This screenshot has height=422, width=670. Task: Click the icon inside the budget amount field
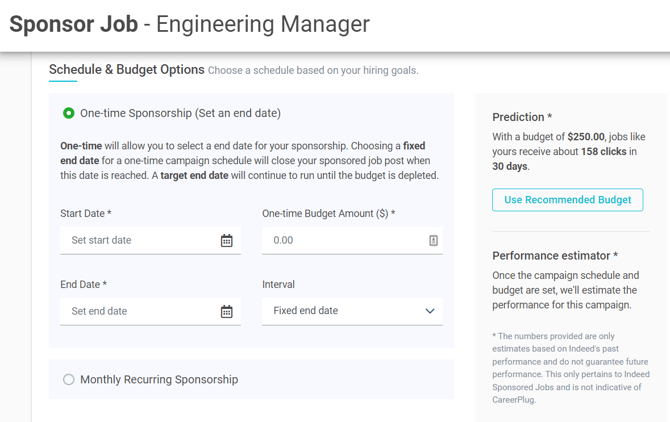(x=433, y=241)
